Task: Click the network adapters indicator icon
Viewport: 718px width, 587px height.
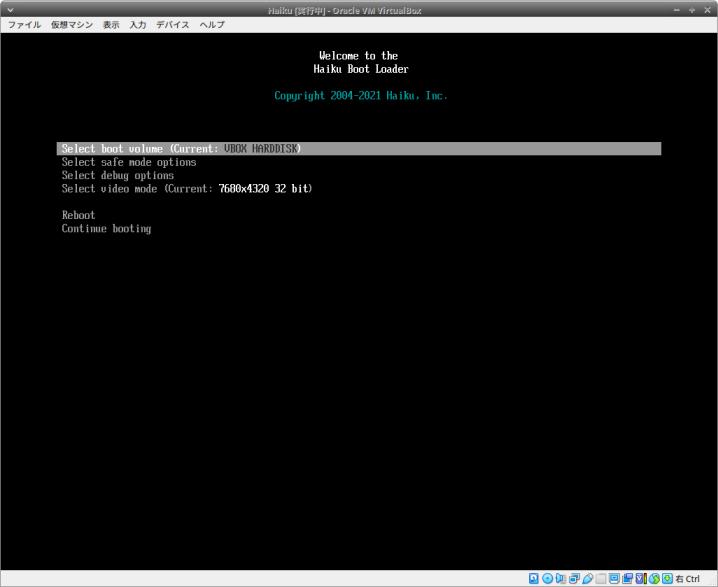Action: (574, 579)
